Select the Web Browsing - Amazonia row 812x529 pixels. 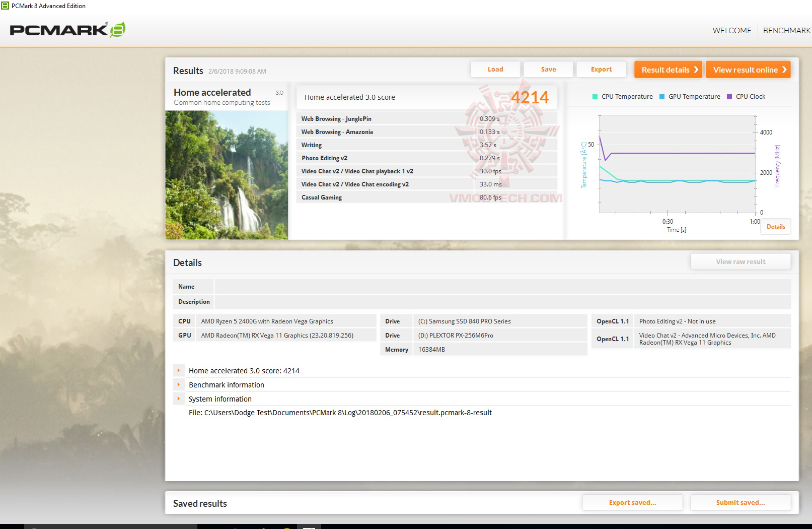click(427, 132)
